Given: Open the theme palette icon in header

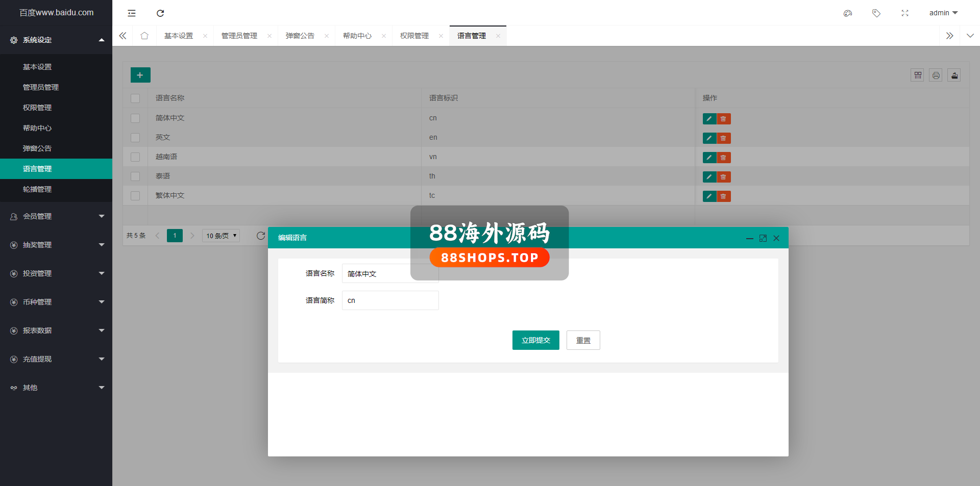Looking at the screenshot, I should (848, 13).
